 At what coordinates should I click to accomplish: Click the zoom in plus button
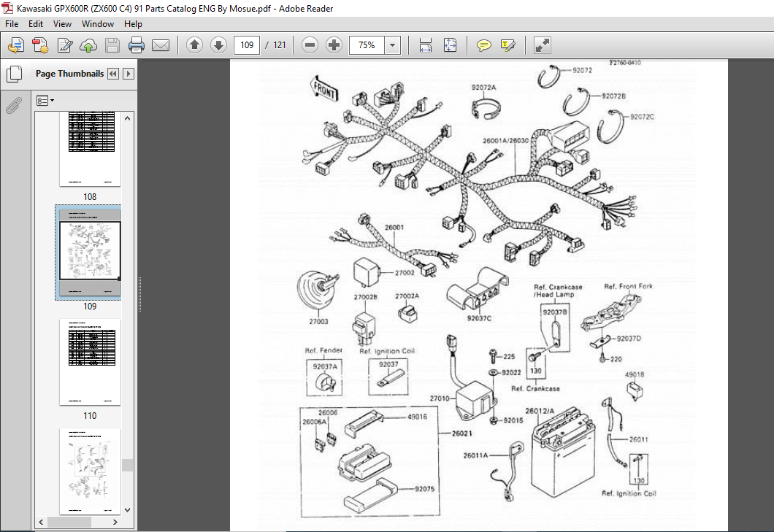point(334,45)
